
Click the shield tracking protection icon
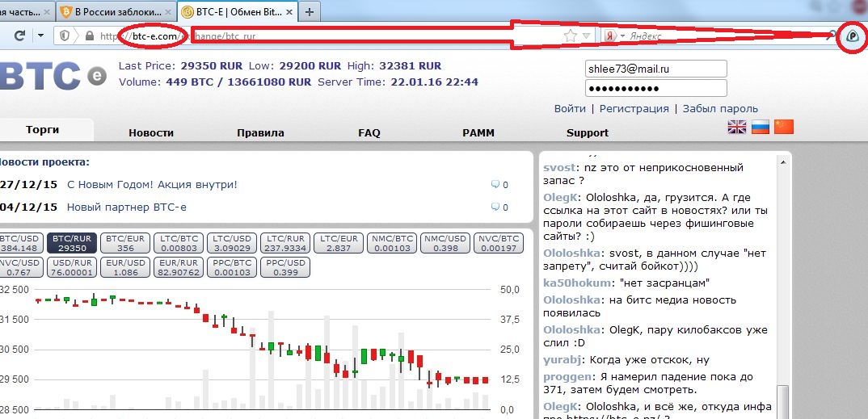coord(65,36)
